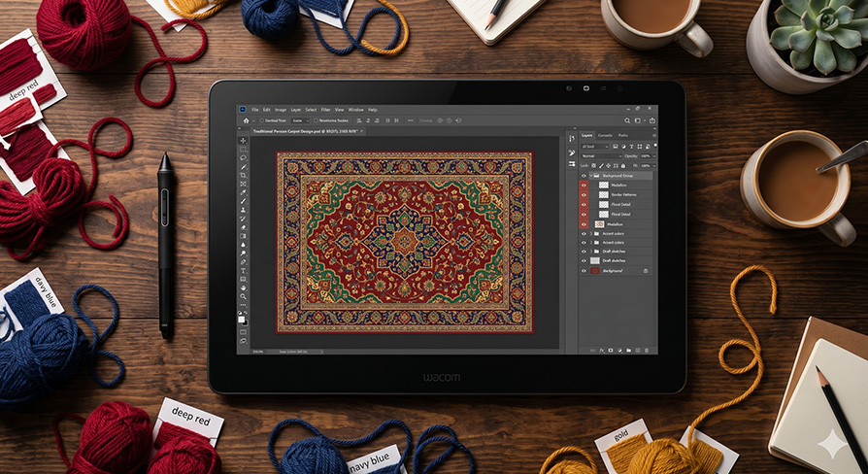Open the extra tools ellipsis in toolbar
Image resolution: width=868 pixels, height=474 pixels.
244,305
